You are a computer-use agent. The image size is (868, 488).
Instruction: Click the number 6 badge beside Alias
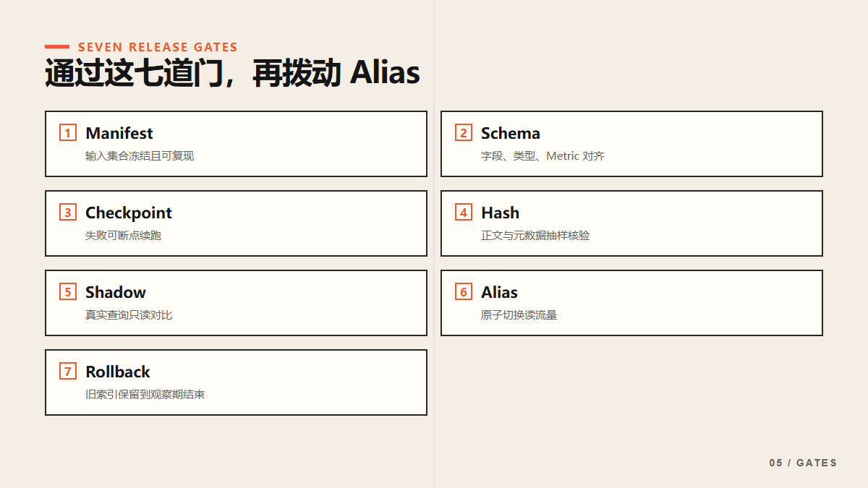click(x=464, y=292)
